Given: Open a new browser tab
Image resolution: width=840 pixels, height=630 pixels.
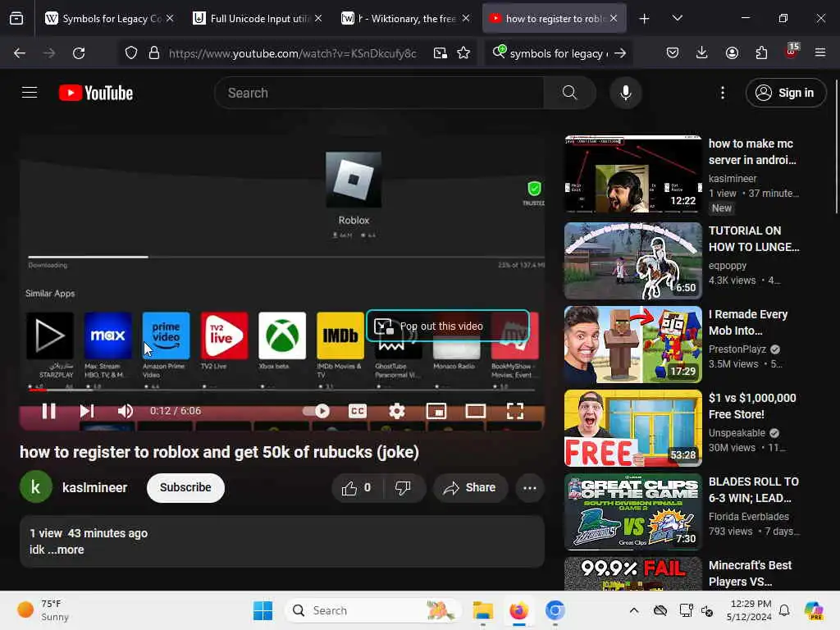Looking at the screenshot, I should point(644,19).
